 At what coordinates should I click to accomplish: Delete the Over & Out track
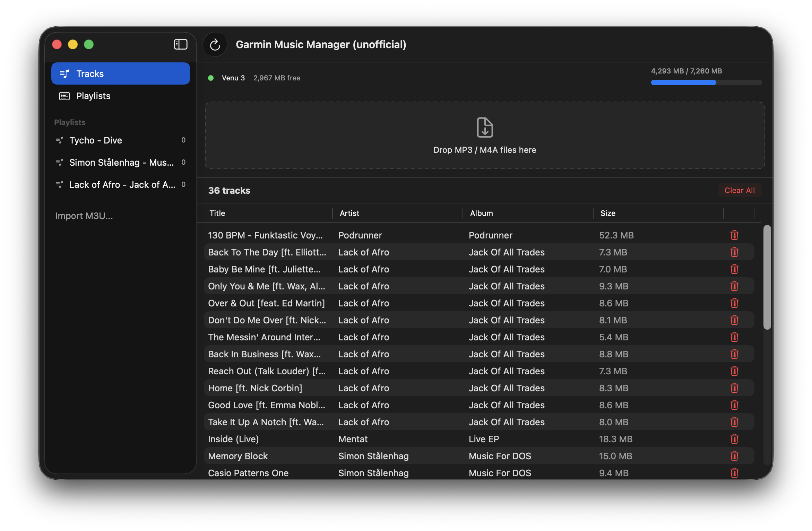[734, 303]
